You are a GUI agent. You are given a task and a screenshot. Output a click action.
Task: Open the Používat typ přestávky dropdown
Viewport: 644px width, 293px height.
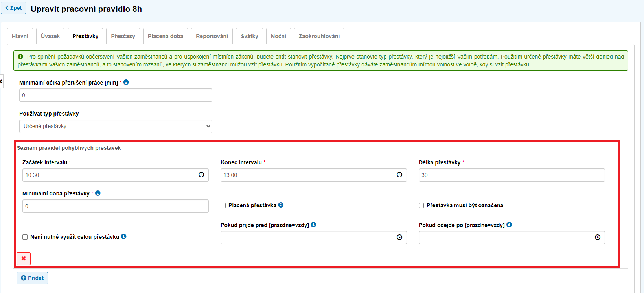point(116,126)
